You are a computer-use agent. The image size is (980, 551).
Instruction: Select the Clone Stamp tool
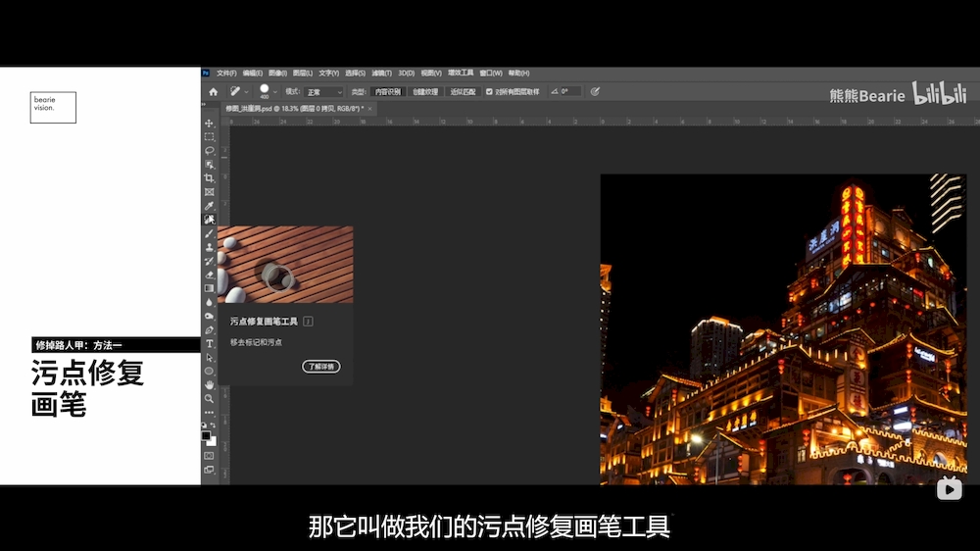[209, 247]
